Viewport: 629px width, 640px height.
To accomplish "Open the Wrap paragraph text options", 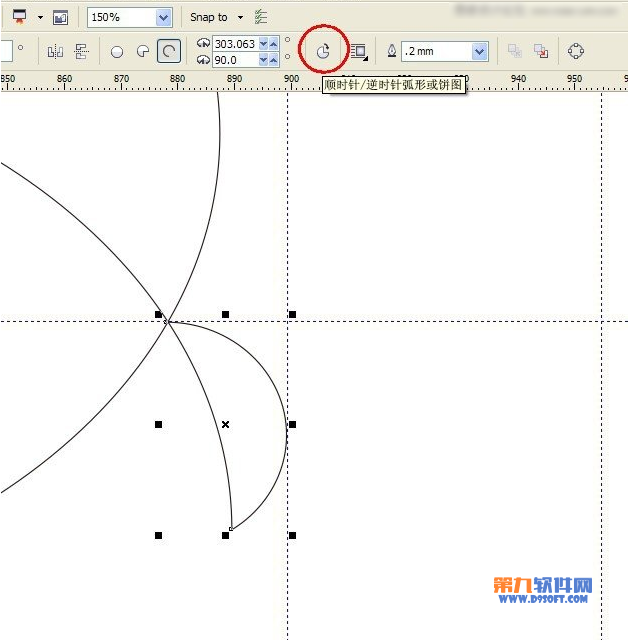I will [x=359, y=52].
